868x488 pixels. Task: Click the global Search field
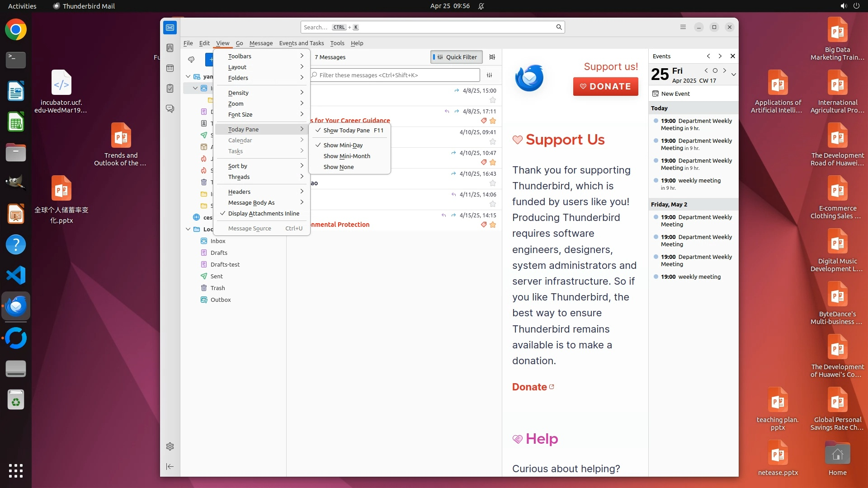[429, 27]
